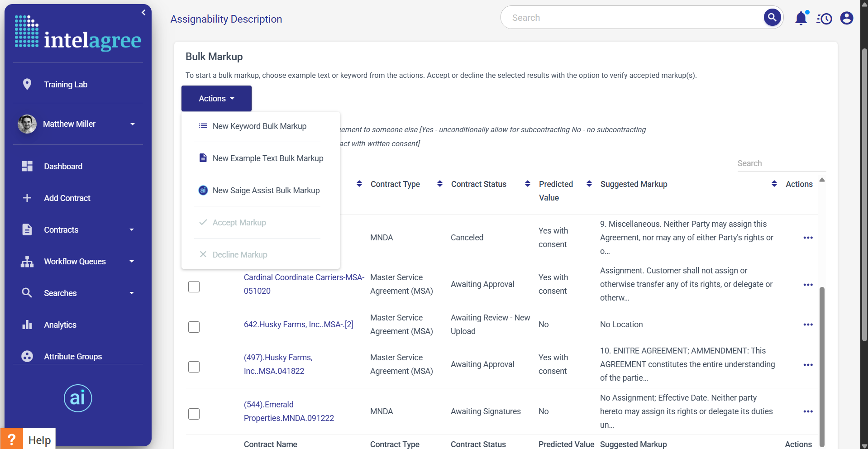Expand the Matthew Miller user dropdown

point(132,124)
